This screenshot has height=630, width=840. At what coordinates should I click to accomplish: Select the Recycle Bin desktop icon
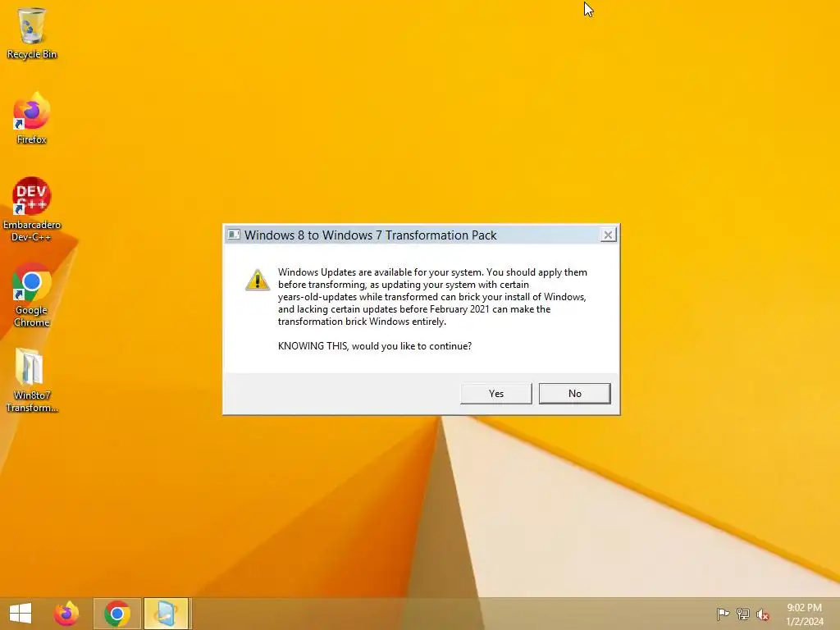coord(32,33)
